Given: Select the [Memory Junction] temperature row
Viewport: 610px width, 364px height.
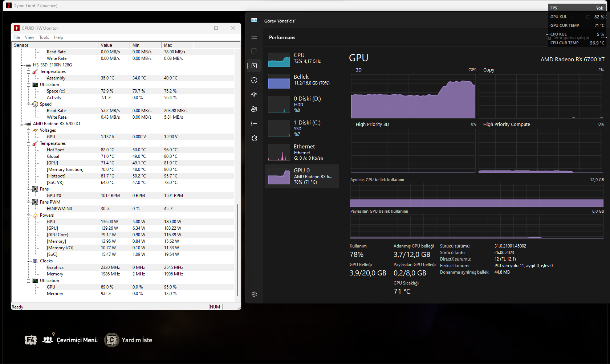Looking at the screenshot, I should coord(123,169).
